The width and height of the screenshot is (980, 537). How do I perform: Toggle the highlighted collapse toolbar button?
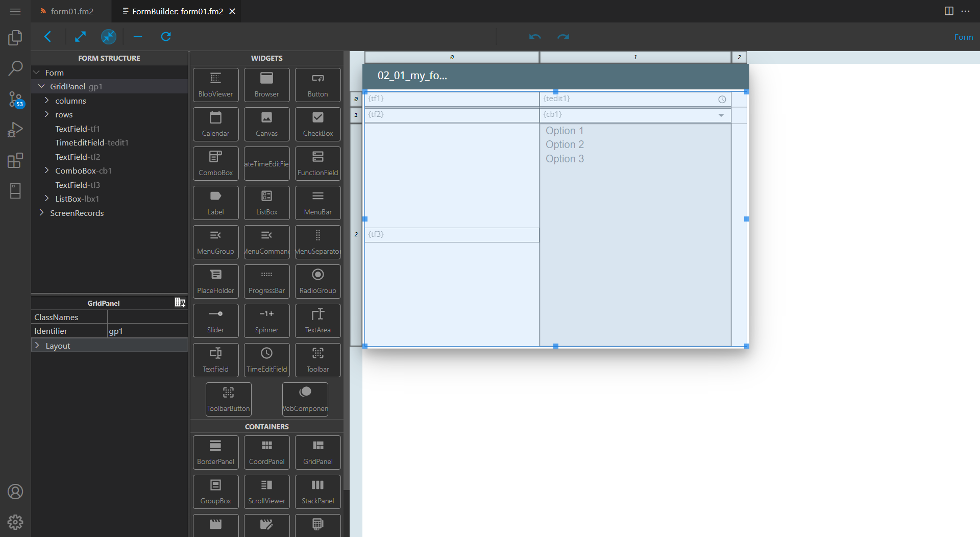click(x=109, y=37)
